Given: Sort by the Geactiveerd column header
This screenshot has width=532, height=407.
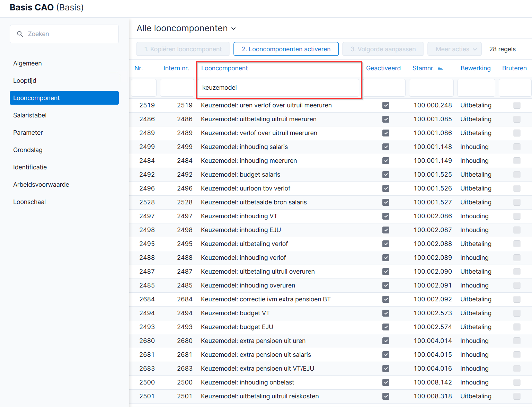Looking at the screenshot, I should point(383,68).
